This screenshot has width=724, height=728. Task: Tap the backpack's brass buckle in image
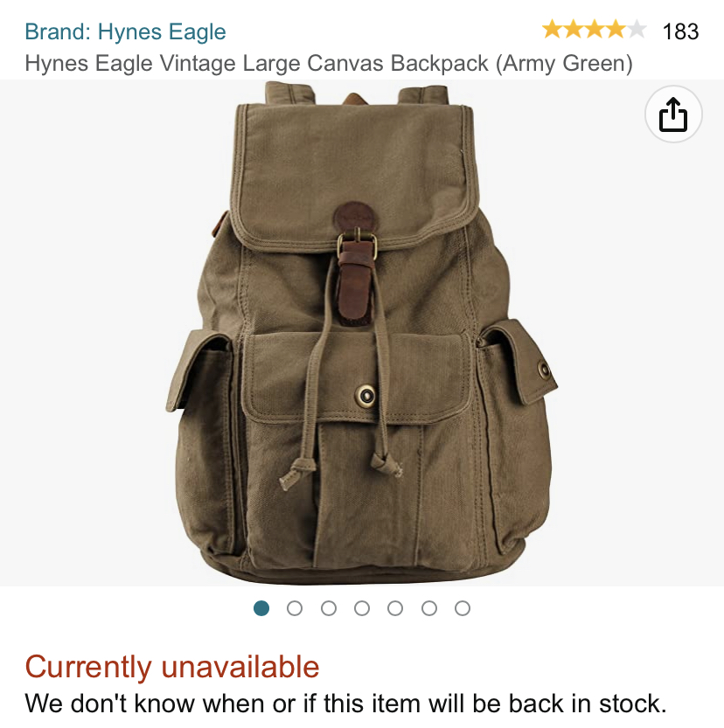(x=357, y=245)
